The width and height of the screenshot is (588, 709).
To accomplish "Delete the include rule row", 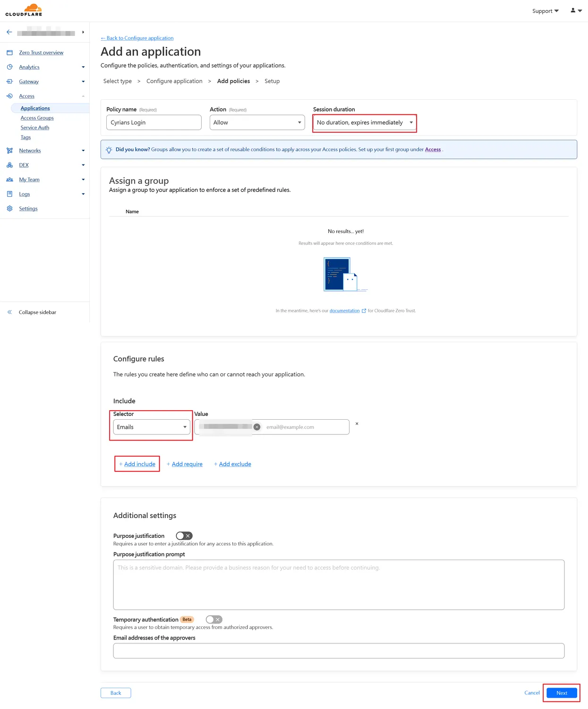I will click(357, 424).
